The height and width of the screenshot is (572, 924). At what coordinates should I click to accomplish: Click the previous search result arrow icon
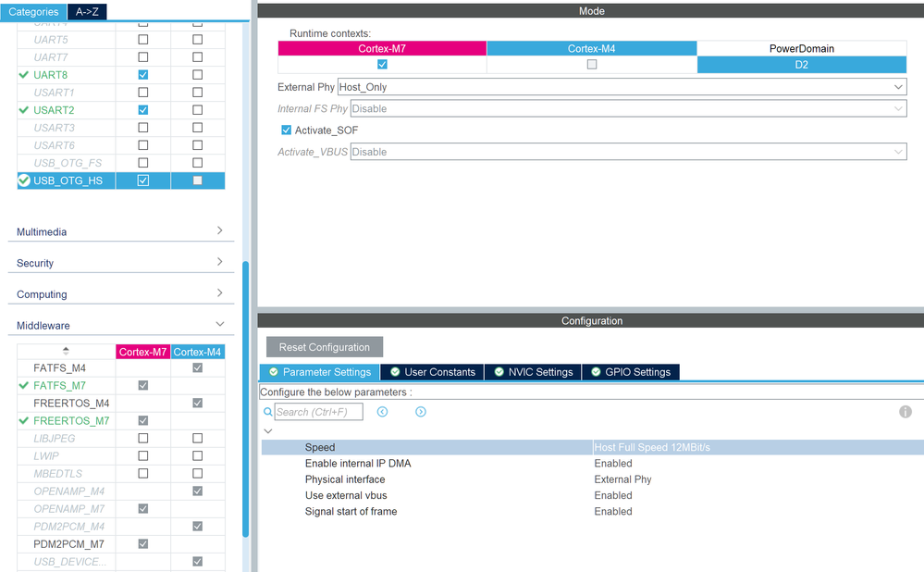(x=382, y=412)
